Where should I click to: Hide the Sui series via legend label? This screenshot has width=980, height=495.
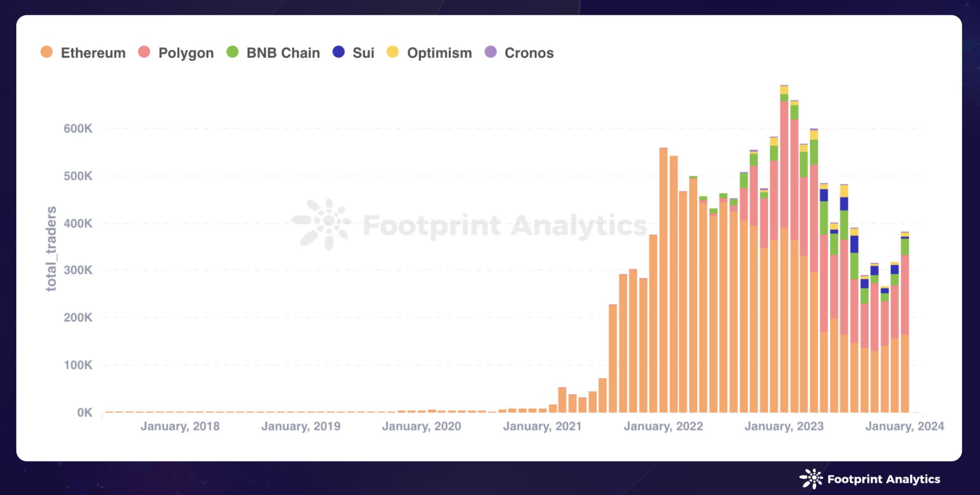click(363, 53)
